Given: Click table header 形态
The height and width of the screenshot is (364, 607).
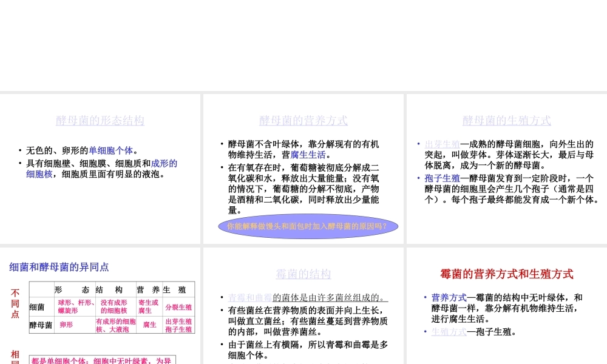Looking at the screenshot, I should (x=72, y=290).
